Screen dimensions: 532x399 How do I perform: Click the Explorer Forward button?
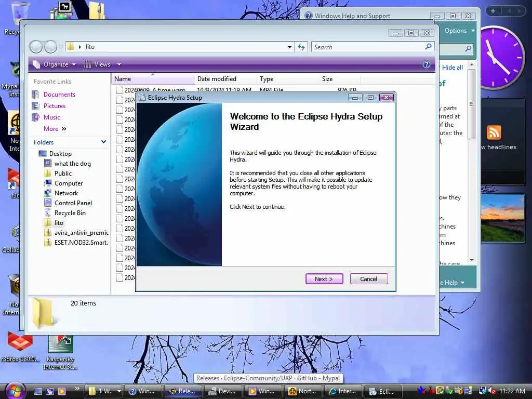pos(50,47)
